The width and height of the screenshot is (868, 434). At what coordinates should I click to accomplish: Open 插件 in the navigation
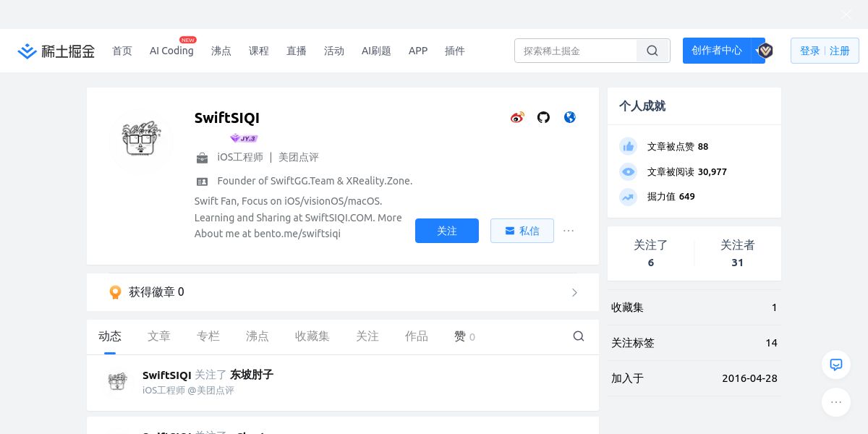455,51
